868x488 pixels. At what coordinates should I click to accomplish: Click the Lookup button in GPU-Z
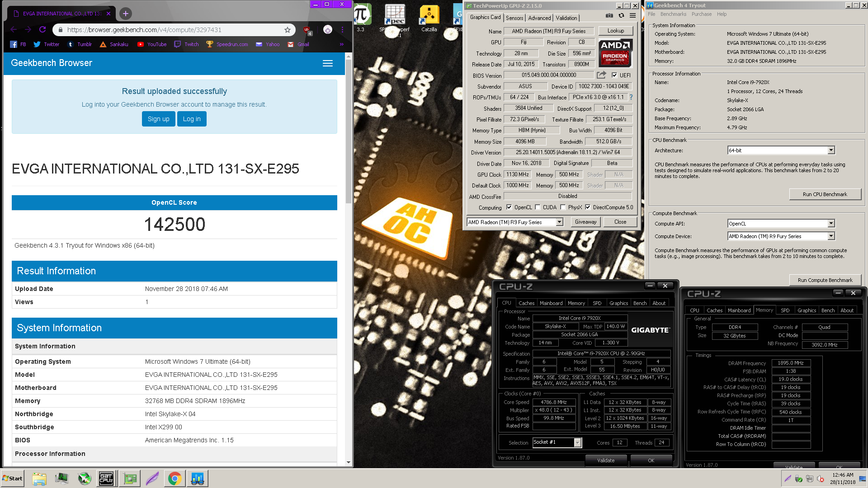pyautogui.click(x=615, y=31)
